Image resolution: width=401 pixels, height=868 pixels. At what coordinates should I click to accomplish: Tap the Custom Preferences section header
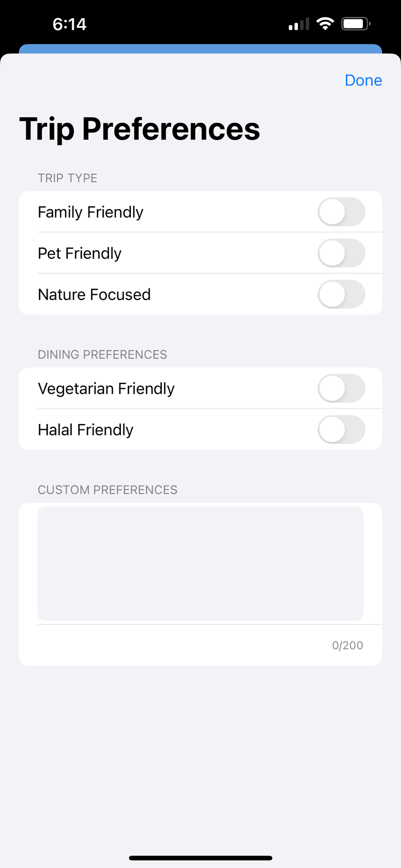click(107, 490)
